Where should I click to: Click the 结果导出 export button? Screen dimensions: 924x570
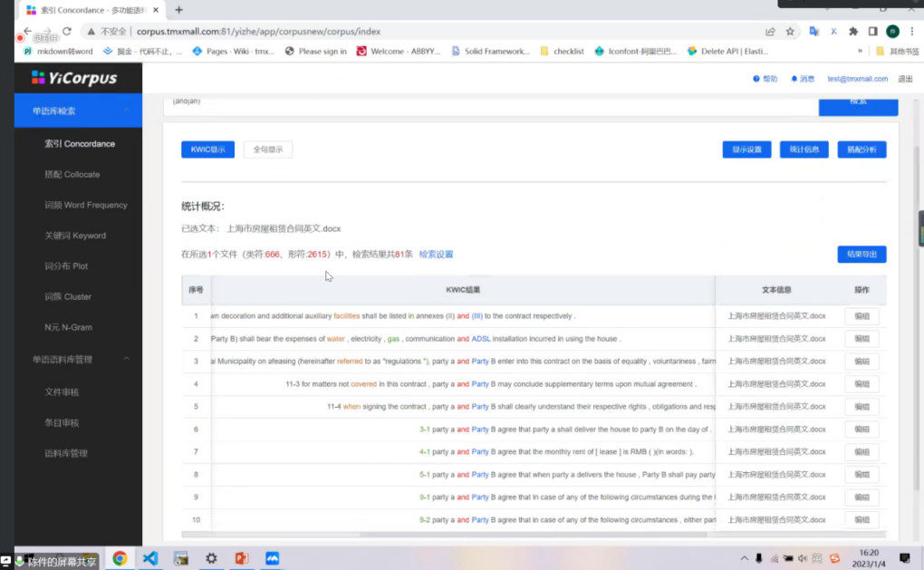(x=861, y=255)
